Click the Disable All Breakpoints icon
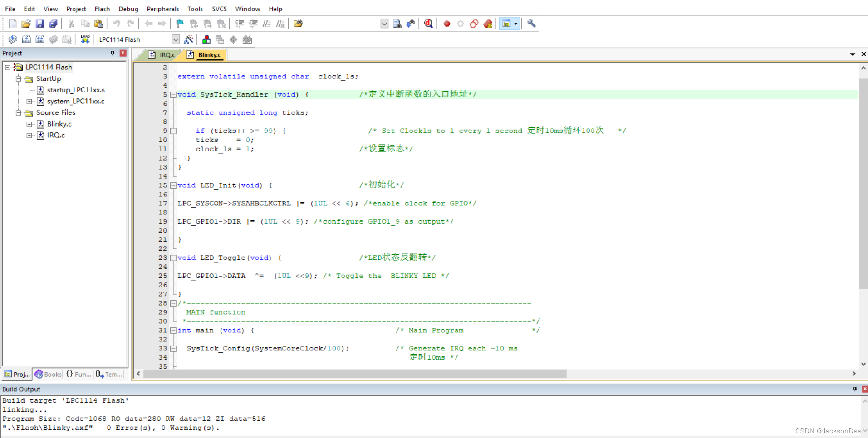The width and height of the screenshot is (868, 438). click(x=474, y=24)
